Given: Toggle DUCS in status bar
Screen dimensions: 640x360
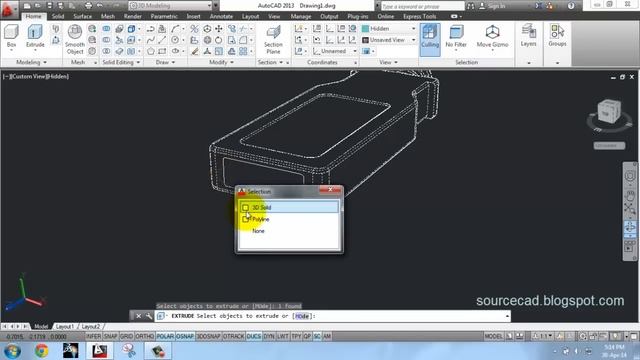Looking at the screenshot, I should pyautogui.click(x=253, y=336).
